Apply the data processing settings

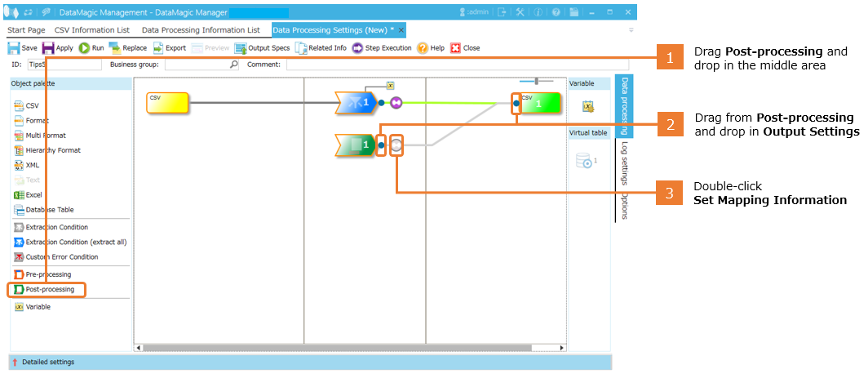click(x=57, y=48)
